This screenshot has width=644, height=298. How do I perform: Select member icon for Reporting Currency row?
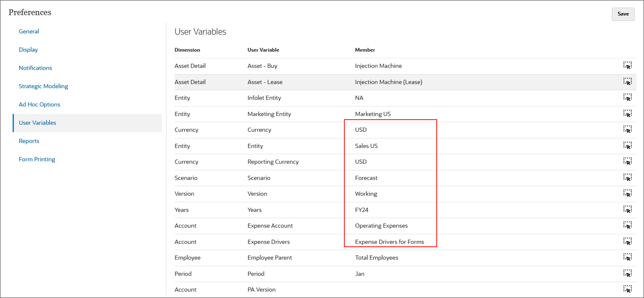pos(627,162)
